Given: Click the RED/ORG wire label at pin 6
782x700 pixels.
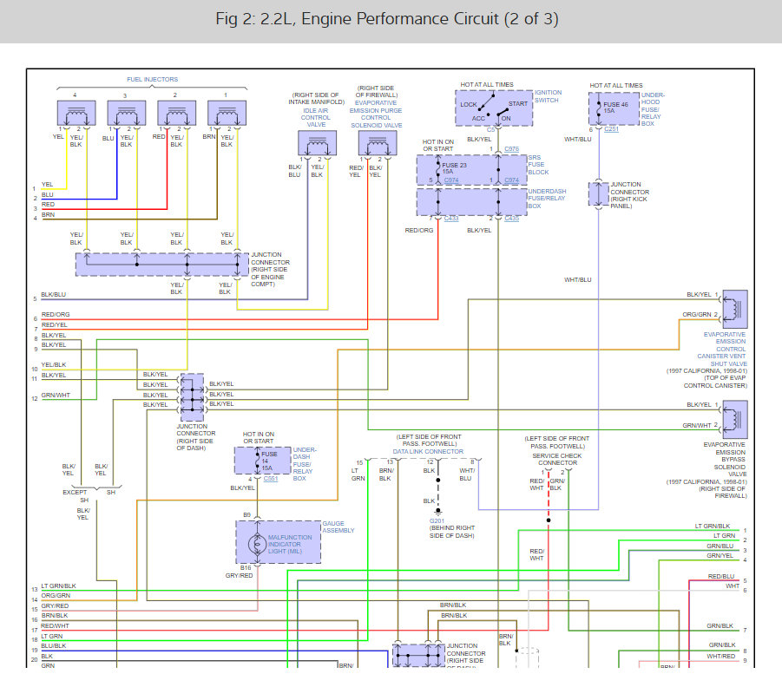Looking at the screenshot, I should click(x=56, y=315).
